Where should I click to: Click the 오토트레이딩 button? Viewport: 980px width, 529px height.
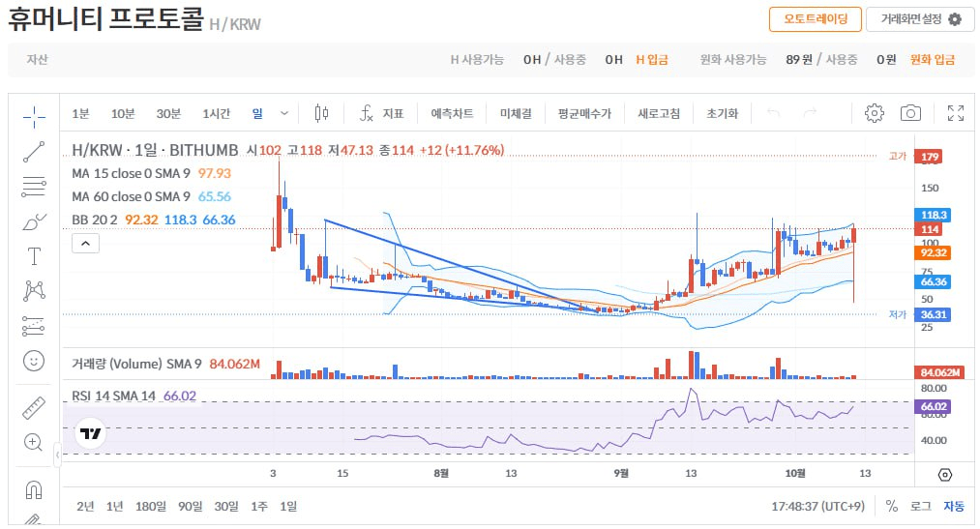(815, 19)
